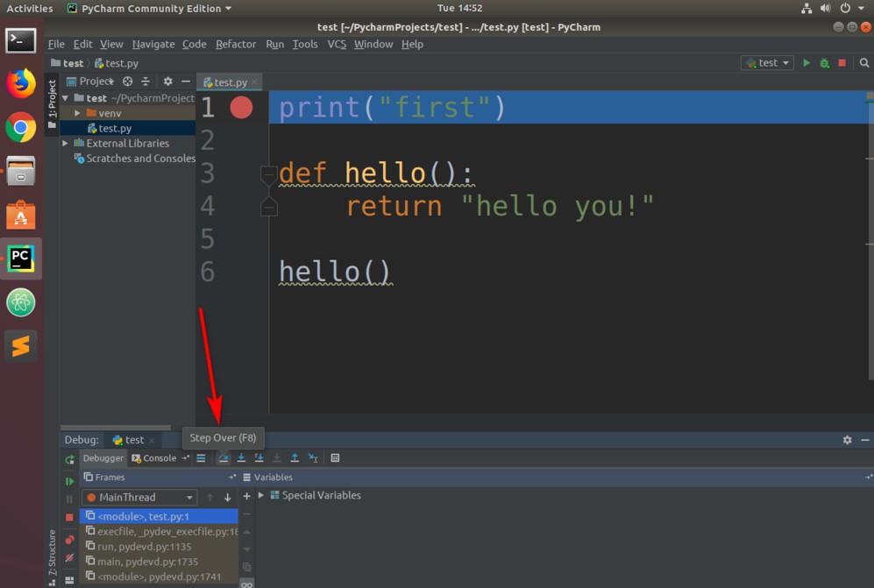The width and height of the screenshot is (874, 588).
Task: Click Activities in the top bar
Action: [30, 9]
